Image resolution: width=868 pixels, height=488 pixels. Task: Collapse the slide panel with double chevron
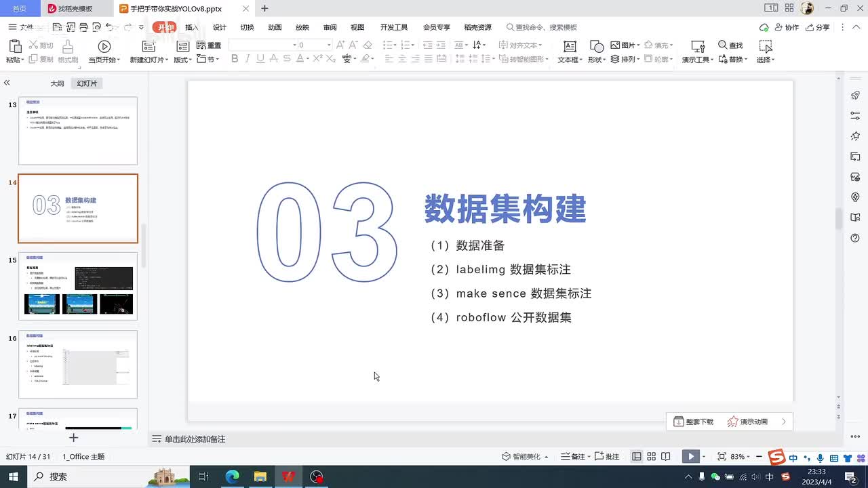pyautogui.click(x=7, y=83)
